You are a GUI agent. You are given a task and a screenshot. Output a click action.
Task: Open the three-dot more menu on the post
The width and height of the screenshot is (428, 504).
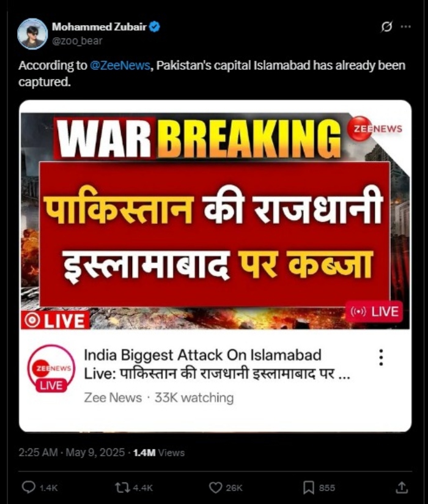tap(406, 27)
